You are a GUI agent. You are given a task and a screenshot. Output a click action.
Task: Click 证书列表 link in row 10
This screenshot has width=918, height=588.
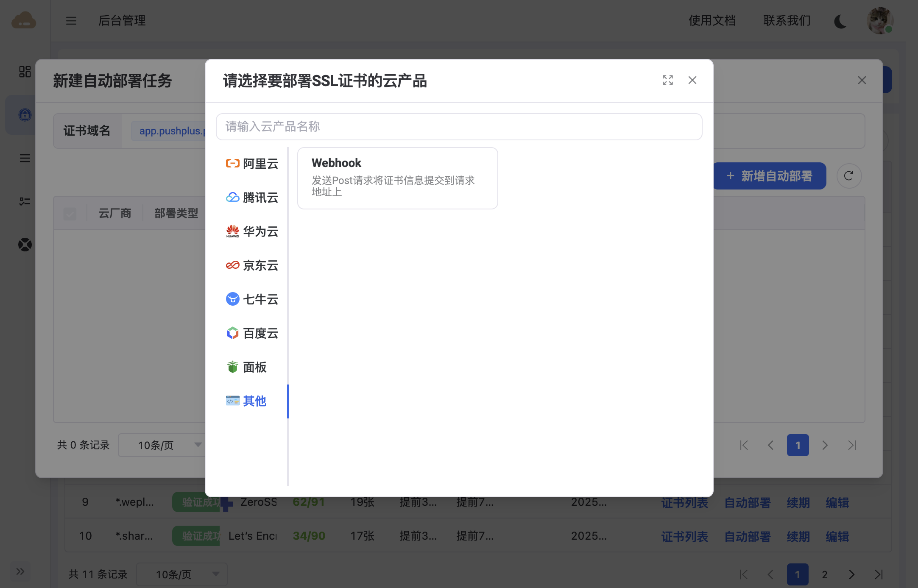coord(685,537)
